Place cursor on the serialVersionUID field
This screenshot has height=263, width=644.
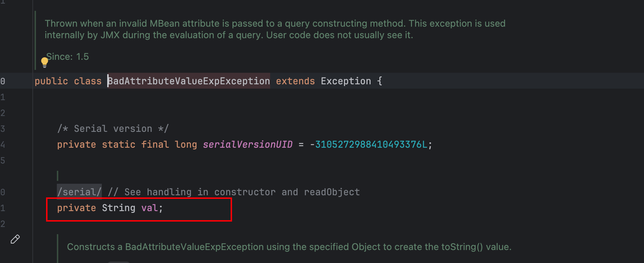[248, 144]
